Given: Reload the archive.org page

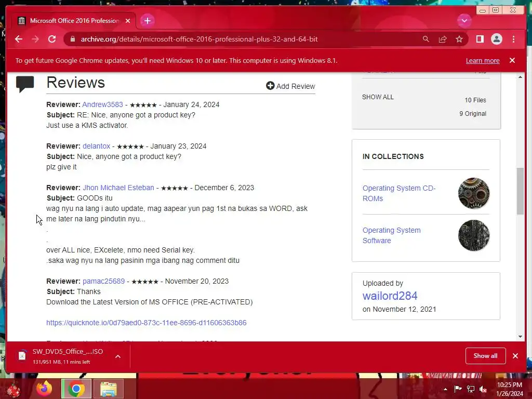Looking at the screenshot, I should [52, 39].
